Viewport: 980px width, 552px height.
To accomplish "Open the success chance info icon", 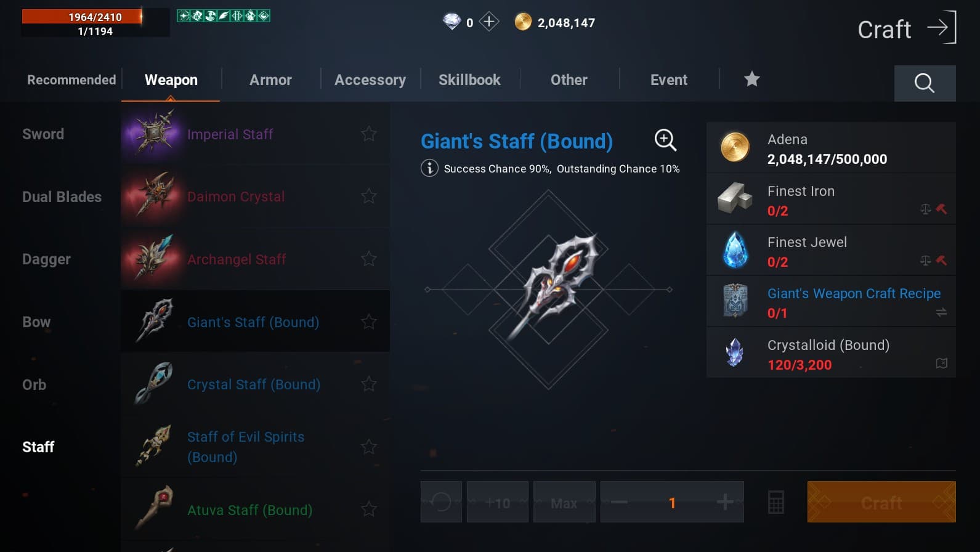I will tap(429, 168).
